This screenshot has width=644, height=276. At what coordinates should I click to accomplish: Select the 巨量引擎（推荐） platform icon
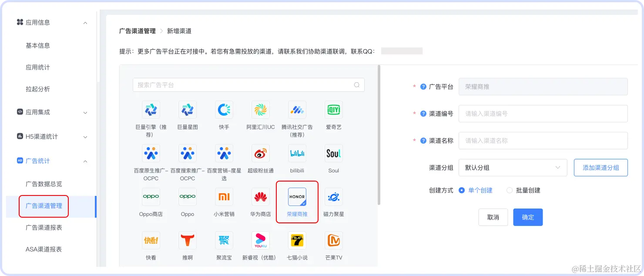click(151, 110)
